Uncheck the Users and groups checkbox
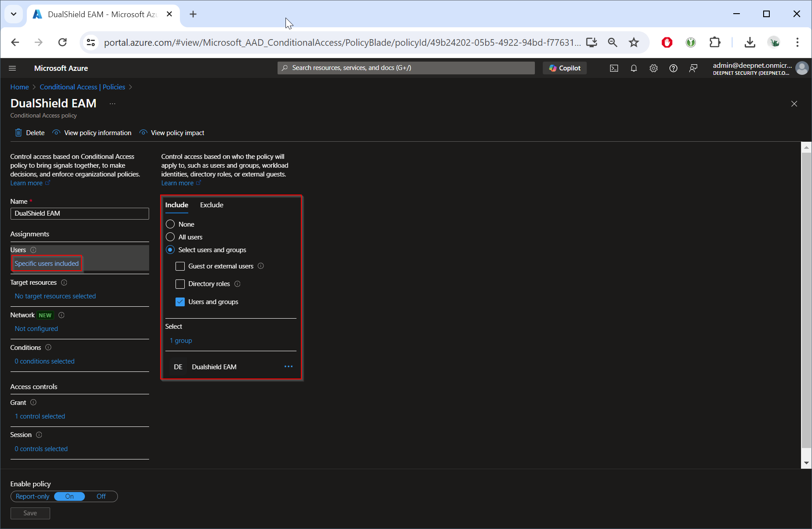 pyautogui.click(x=180, y=302)
